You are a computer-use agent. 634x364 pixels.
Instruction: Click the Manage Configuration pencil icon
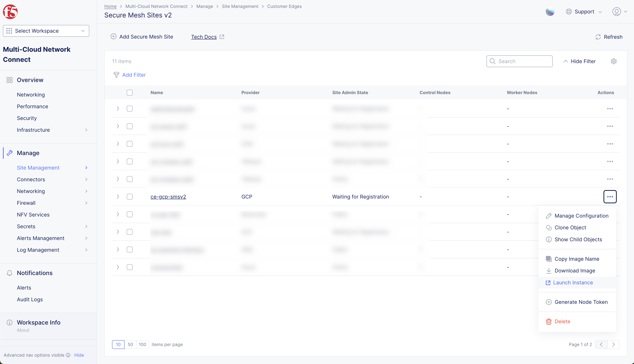[549, 216]
